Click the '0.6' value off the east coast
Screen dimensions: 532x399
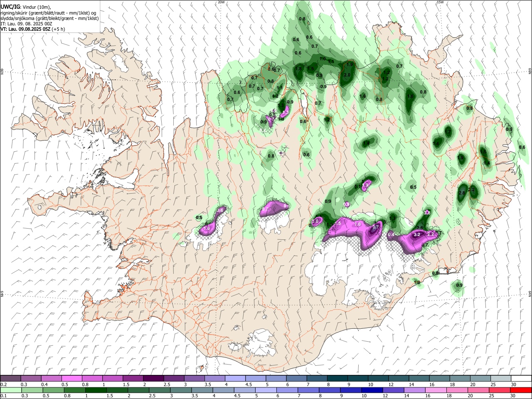[x=522, y=147]
